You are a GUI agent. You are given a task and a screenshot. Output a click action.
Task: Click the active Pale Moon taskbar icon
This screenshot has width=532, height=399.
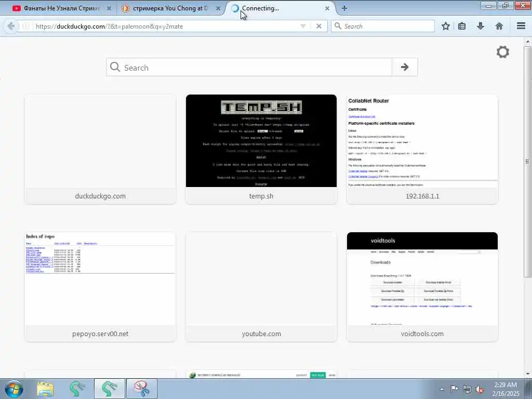click(110, 389)
